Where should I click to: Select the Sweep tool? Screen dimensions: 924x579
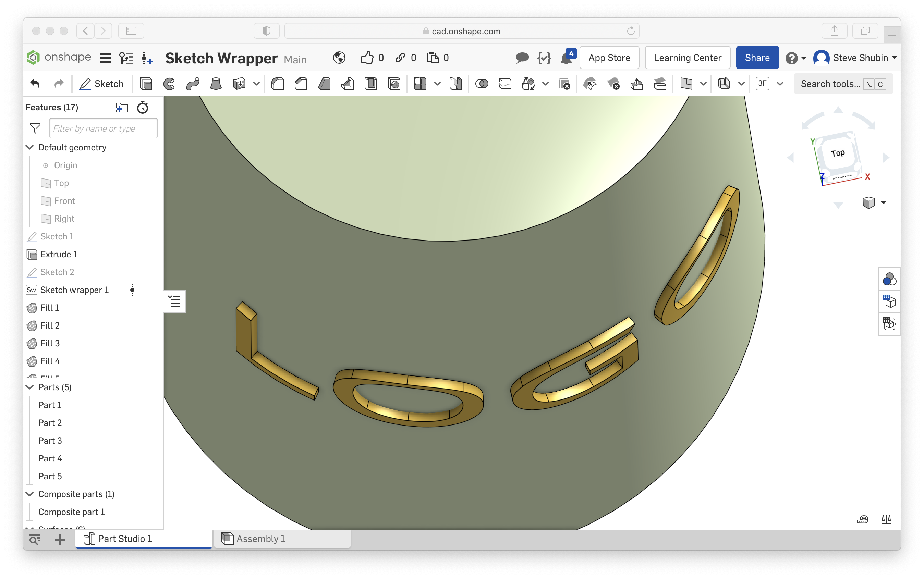pos(193,84)
